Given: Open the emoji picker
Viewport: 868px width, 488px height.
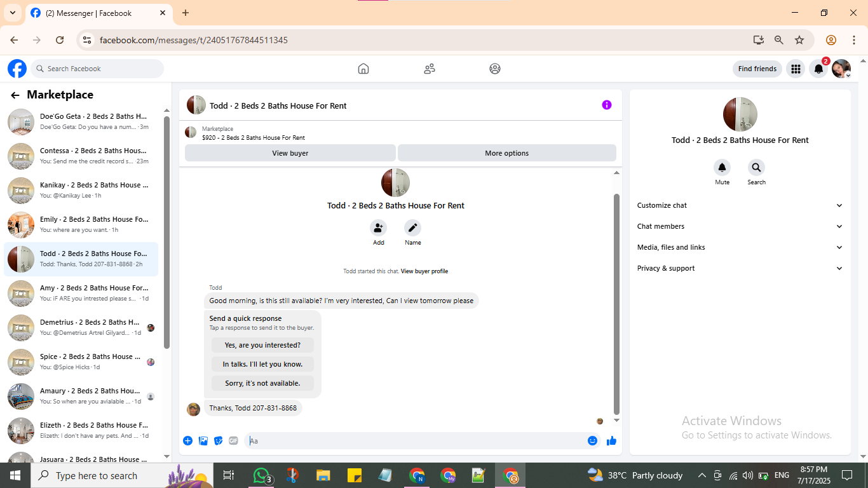Looking at the screenshot, I should (592, 440).
